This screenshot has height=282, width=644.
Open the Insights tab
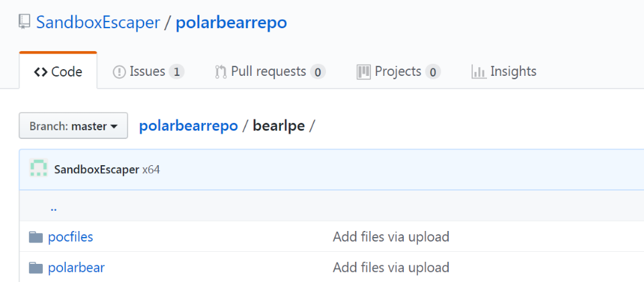point(504,72)
